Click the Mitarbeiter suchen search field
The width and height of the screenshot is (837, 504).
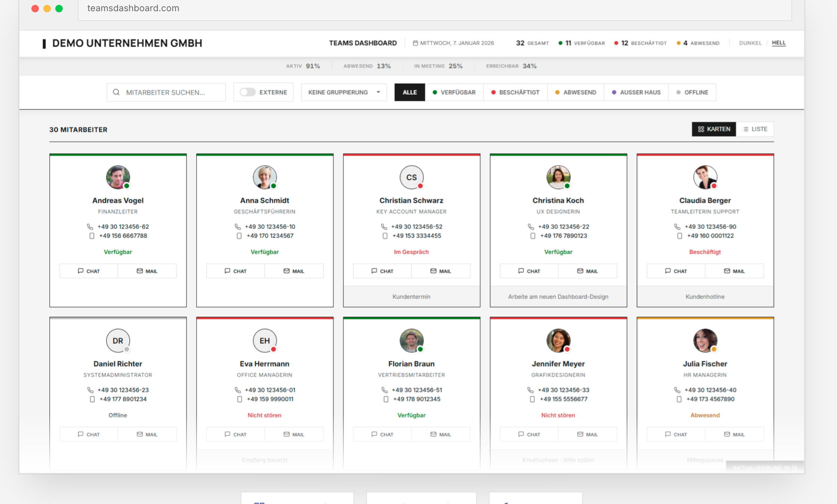172,92
